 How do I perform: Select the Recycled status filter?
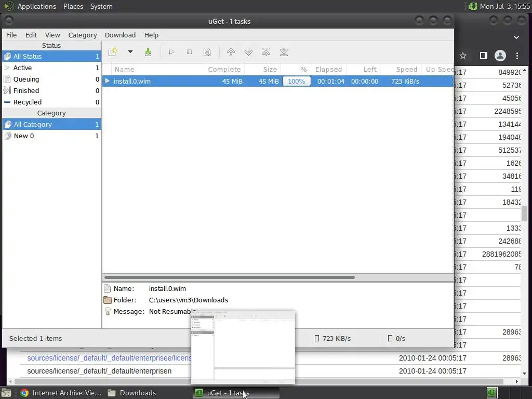click(51, 102)
